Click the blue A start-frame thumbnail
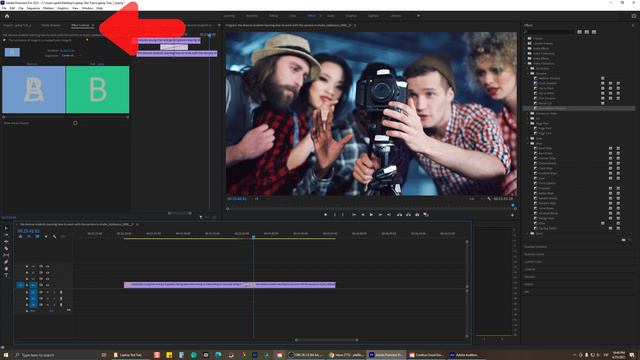Viewport: 640px width, 360px height. click(x=33, y=89)
